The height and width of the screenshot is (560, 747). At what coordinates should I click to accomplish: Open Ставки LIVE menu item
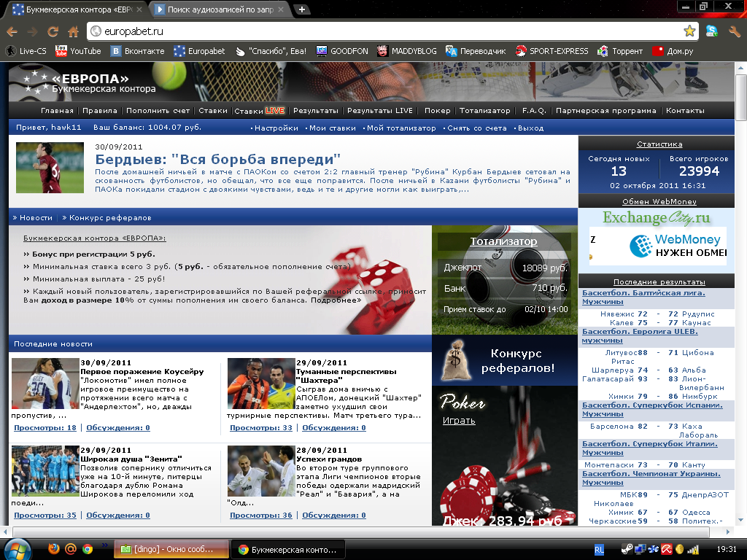(x=259, y=111)
